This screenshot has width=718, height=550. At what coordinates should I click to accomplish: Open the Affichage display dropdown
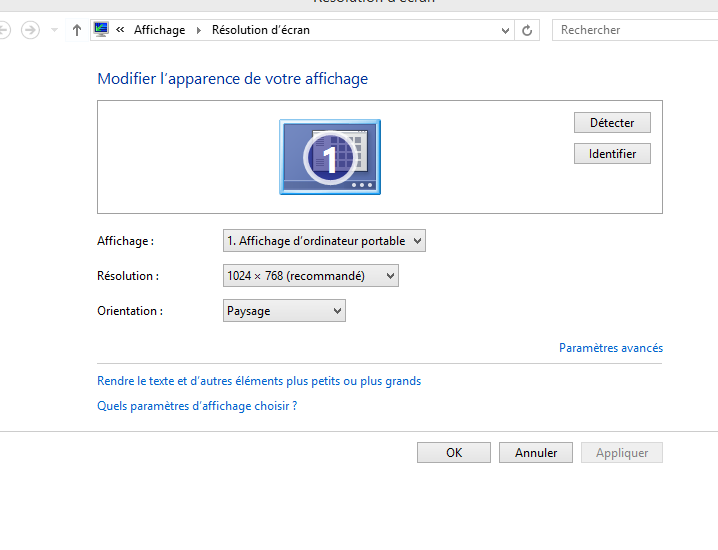[x=324, y=241]
